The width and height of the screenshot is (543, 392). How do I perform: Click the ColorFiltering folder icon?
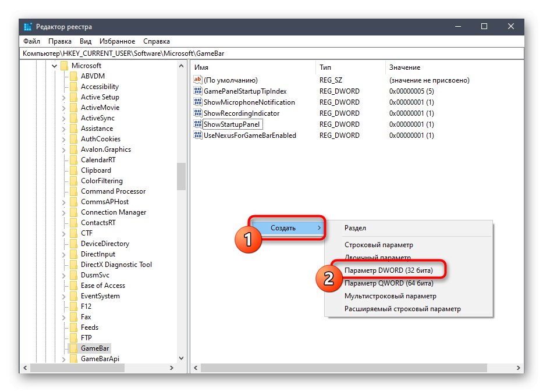[x=73, y=181]
